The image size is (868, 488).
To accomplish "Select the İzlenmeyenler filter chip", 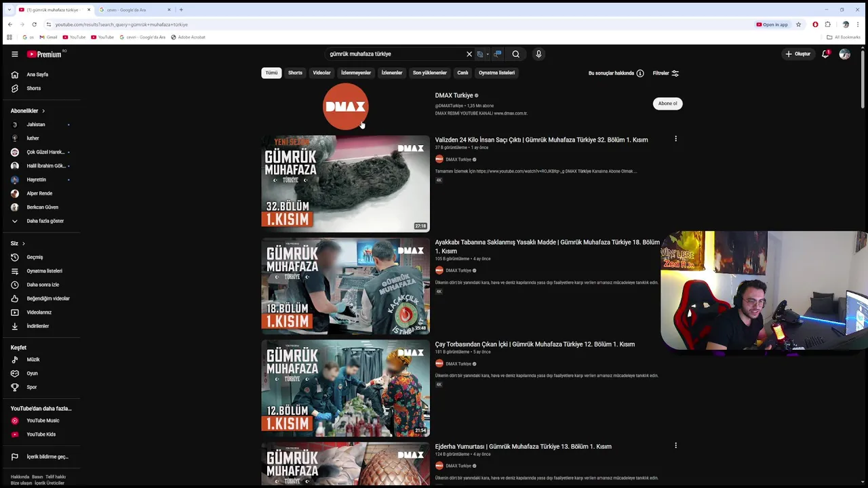I will click(356, 73).
